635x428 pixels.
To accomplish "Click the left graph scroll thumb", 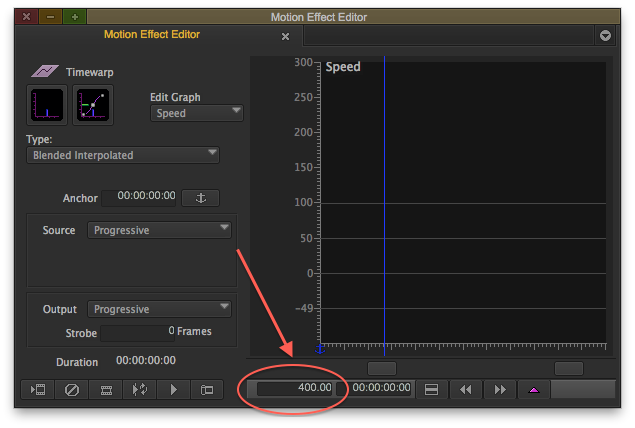I will [x=382, y=368].
